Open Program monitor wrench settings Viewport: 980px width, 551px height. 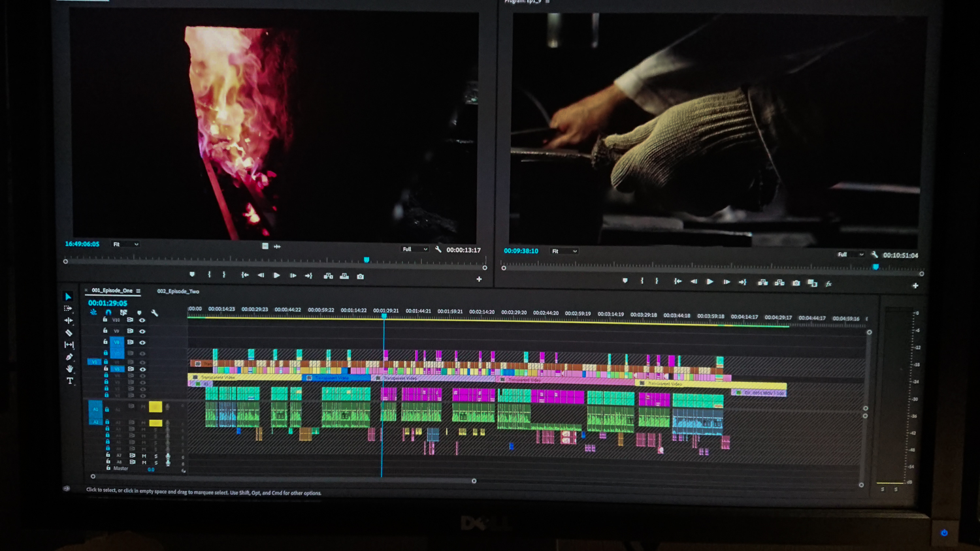(x=874, y=255)
